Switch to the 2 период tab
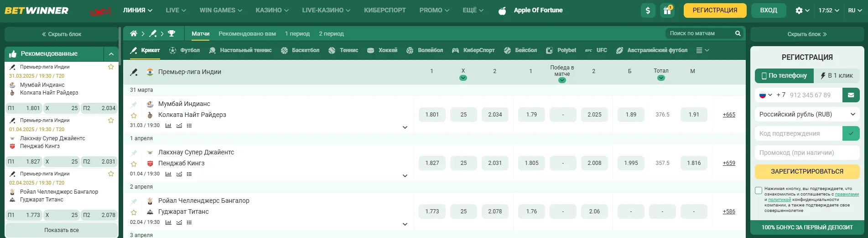Screen dimensions: 868x238 click(332, 33)
